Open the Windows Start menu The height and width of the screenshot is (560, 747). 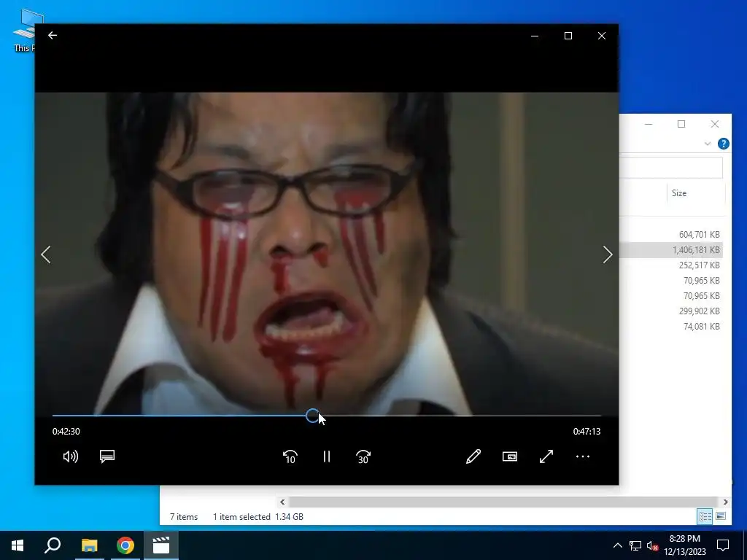point(18,545)
